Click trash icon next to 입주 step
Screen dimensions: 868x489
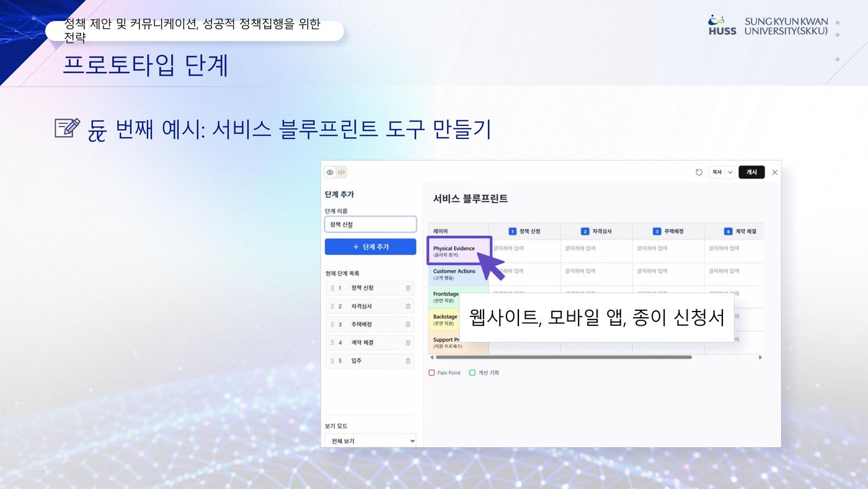pyautogui.click(x=408, y=361)
